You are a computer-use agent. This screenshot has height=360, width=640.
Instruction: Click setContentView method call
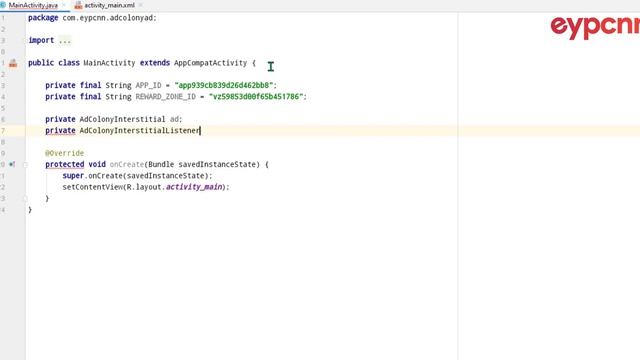coord(92,187)
